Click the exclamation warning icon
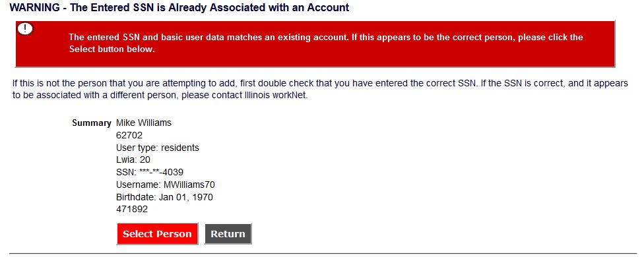 pyautogui.click(x=26, y=28)
